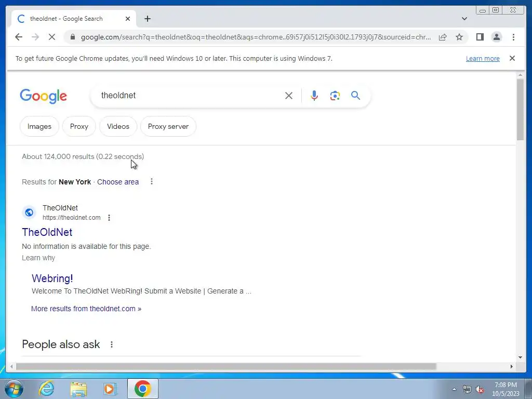Open Windows Explorer from taskbar

click(78, 389)
